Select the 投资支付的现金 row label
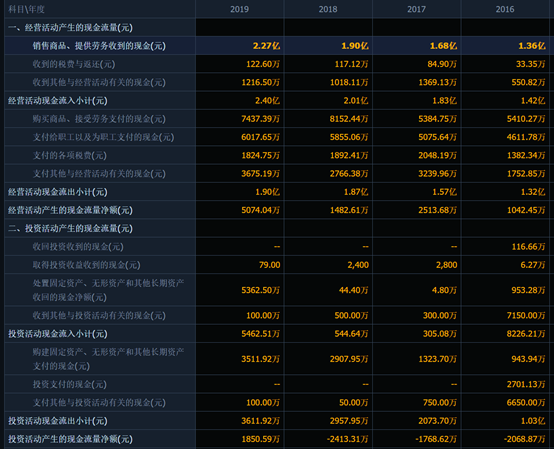Image resolution: width=554 pixels, height=449 pixels. click(70, 384)
